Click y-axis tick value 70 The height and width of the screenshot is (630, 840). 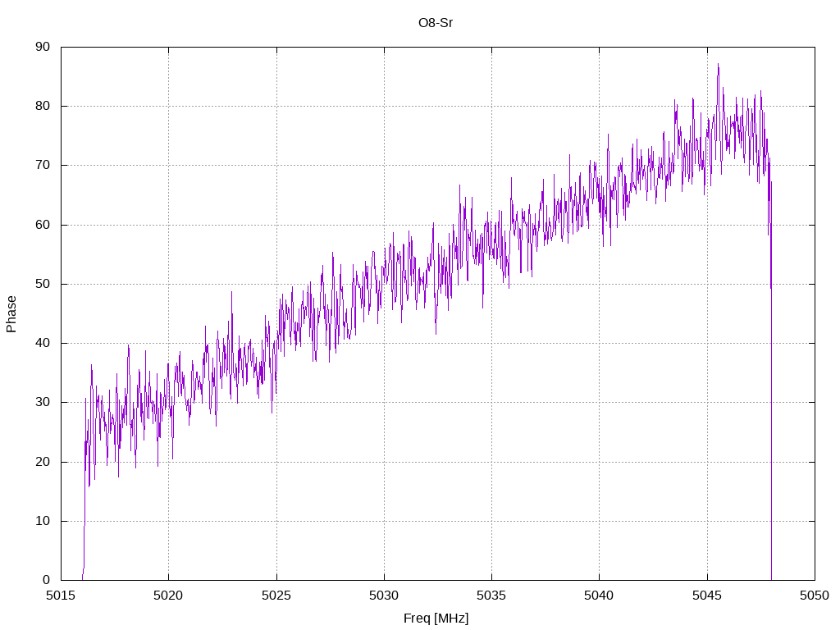43,166
